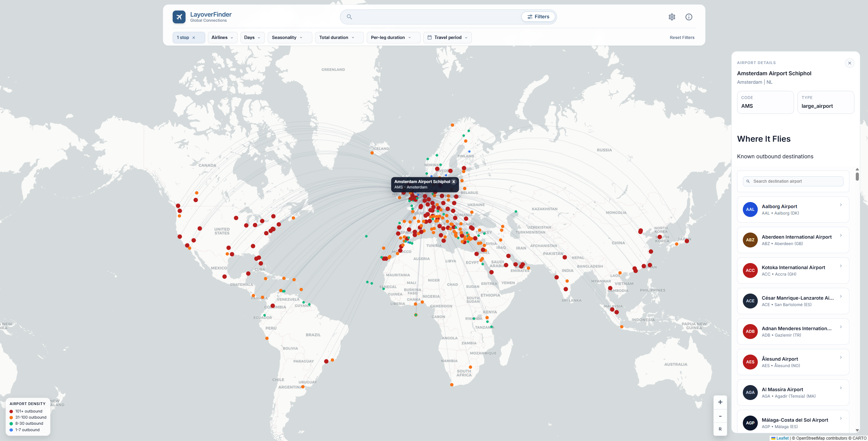
Task: Open the Total duration dropdown
Action: [x=339, y=37]
